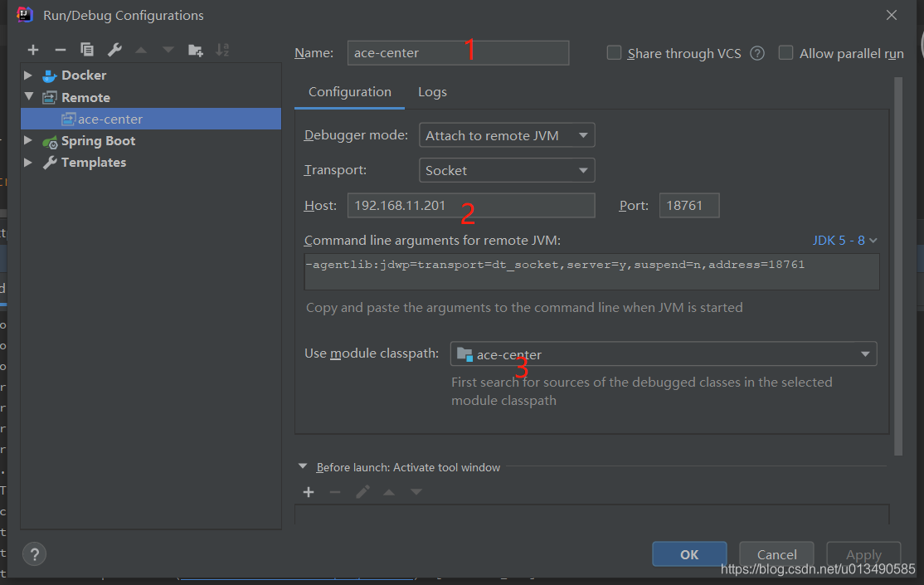Image resolution: width=924 pixels, height=585 pixels.
Task: Click the Templates wrench icon
Action: (50, 163)
